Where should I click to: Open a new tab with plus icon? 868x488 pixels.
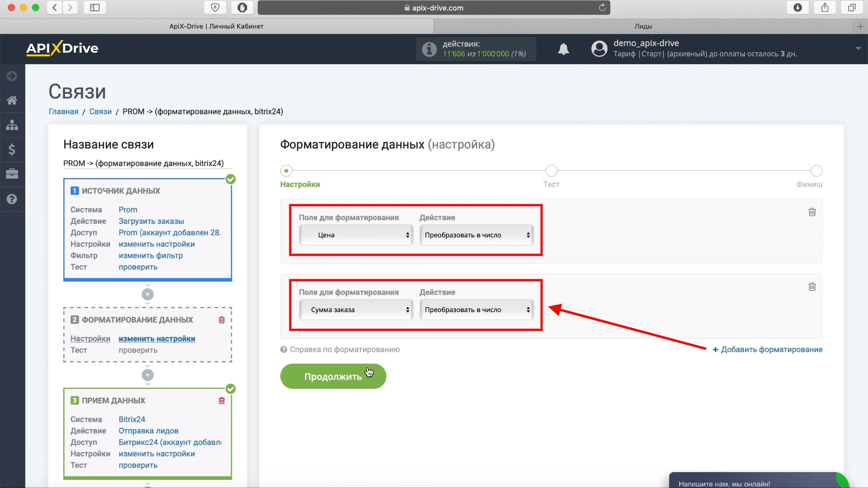tap(860, 27)
